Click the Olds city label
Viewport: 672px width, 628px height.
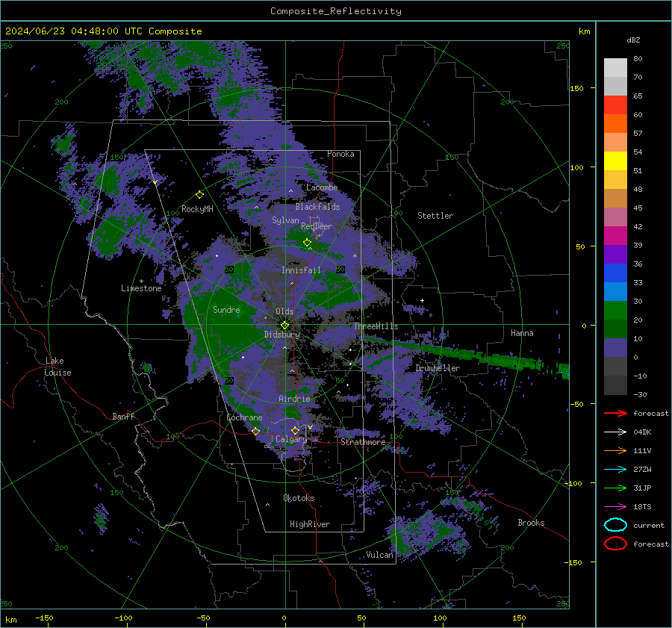(284, 311)
